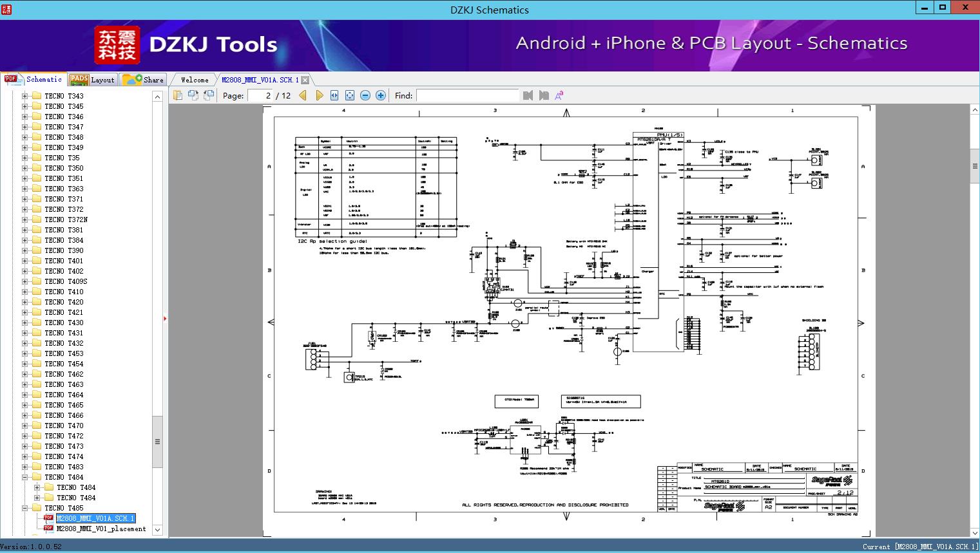Select the M2808_MMI_V01A.SCH.1 document tab
The width and height of the screenshot is (980, 553).
260,80
